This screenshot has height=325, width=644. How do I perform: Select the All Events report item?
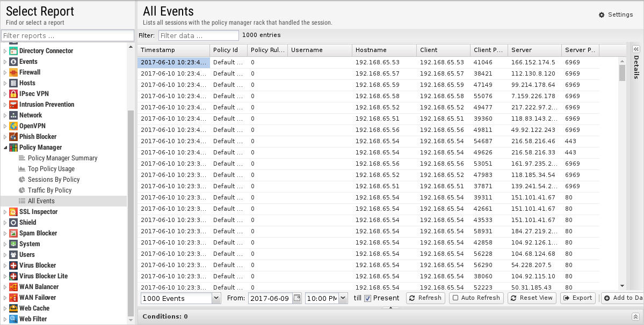64,201
